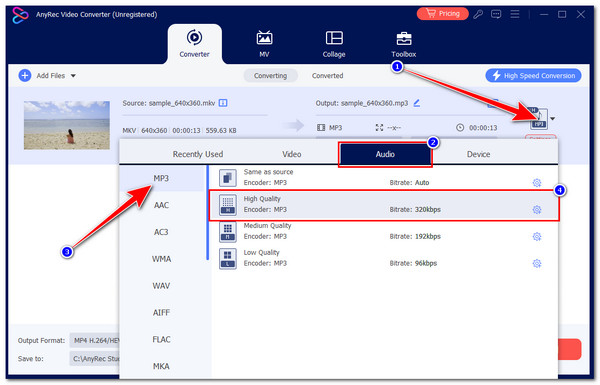Select the High Quality 320kbps preset
This screenshot has width=600, height=385.
(384, 205)
